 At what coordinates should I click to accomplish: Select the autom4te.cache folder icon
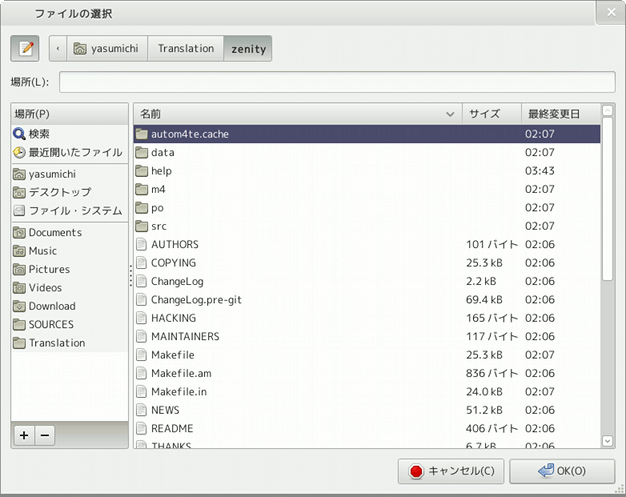point(141,134)
